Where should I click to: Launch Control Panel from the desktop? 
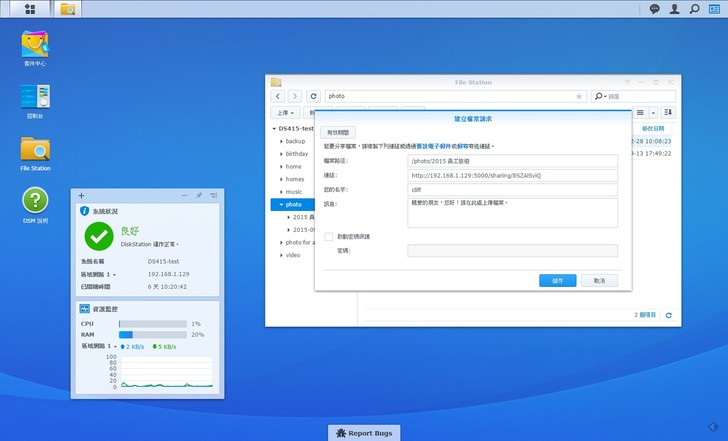[x=35, y=99]
